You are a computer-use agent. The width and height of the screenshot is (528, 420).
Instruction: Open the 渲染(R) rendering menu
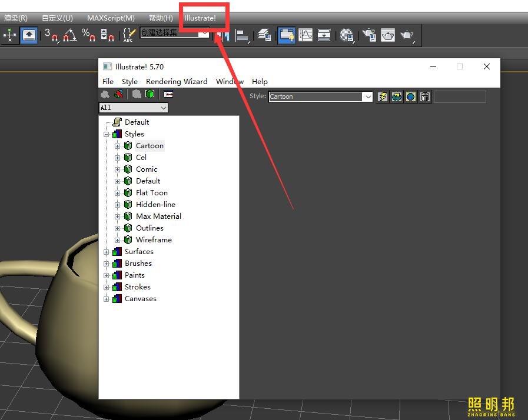(x=15, y=18)
